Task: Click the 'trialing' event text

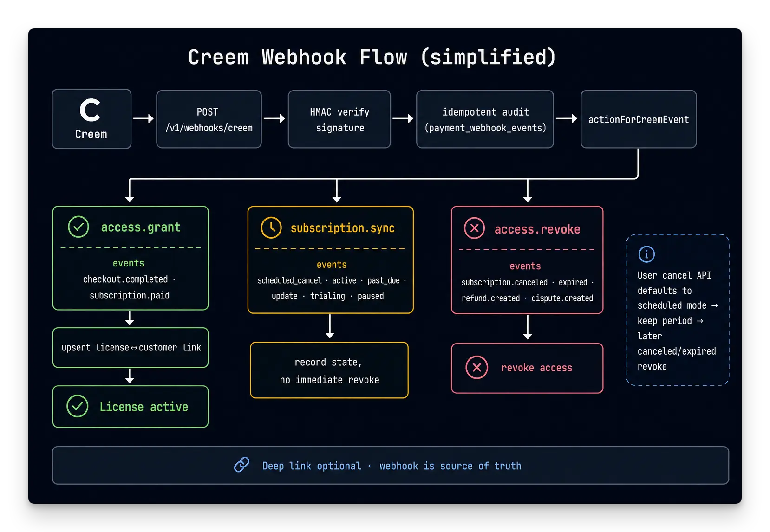Action: (x=327, y=296)
